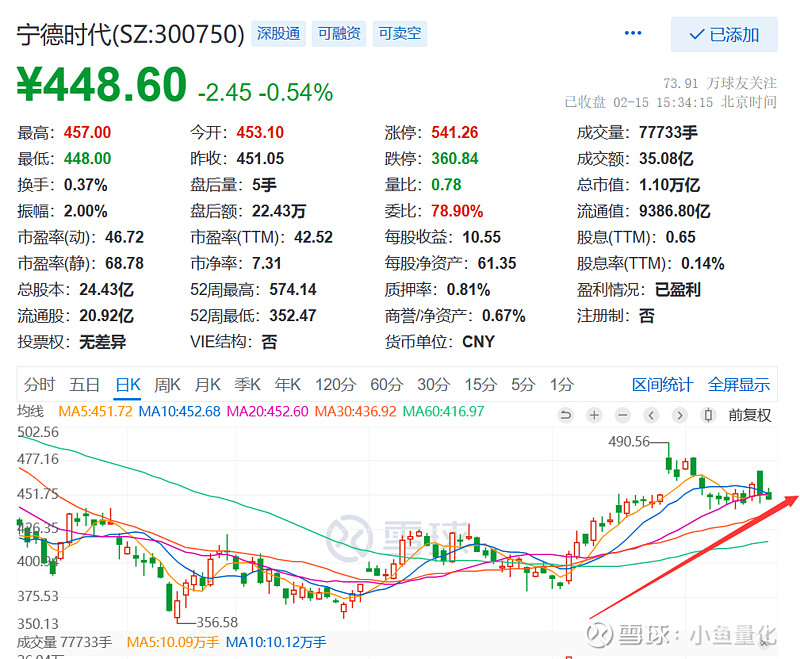Viewport: 800px width, 659px height.
Task: Open the 月K chart tab
Action: pos(207,385)
